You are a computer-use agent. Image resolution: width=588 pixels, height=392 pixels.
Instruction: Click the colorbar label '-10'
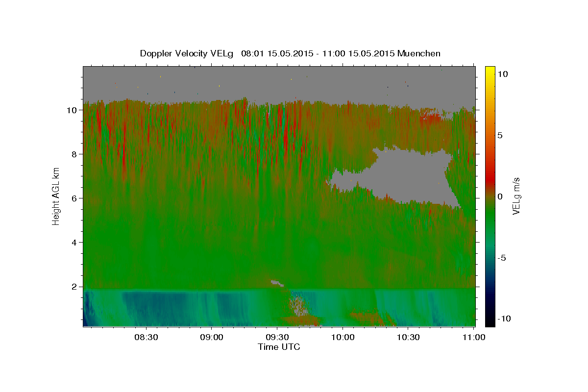coord(503,319)
